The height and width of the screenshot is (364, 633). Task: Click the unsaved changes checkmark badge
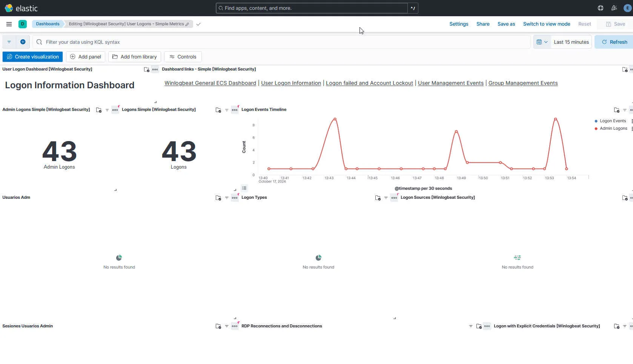(x=198, y=24)
